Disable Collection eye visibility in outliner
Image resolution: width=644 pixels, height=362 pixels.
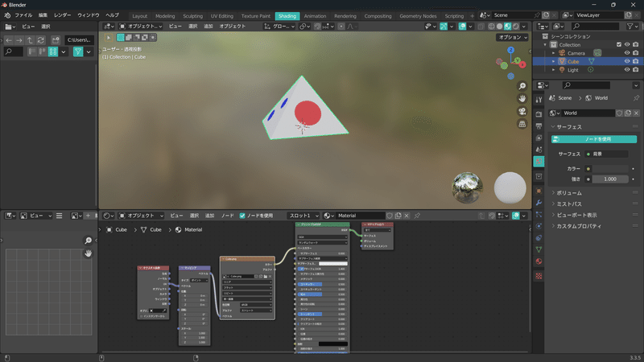tap(627, 45)
